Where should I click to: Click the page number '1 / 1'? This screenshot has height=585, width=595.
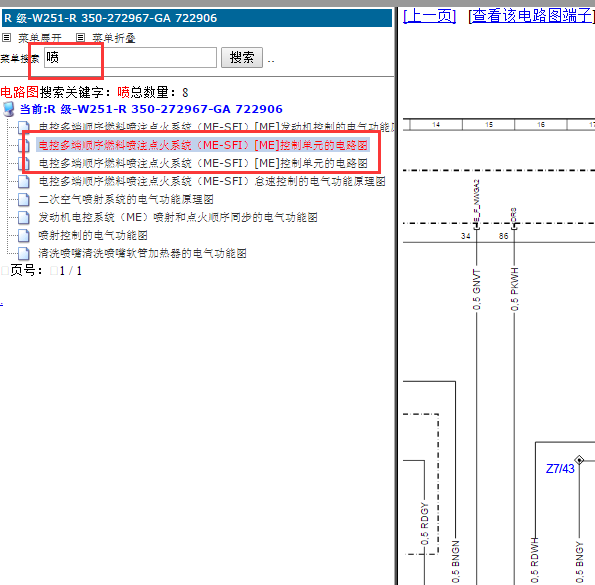tap(71, 271)
